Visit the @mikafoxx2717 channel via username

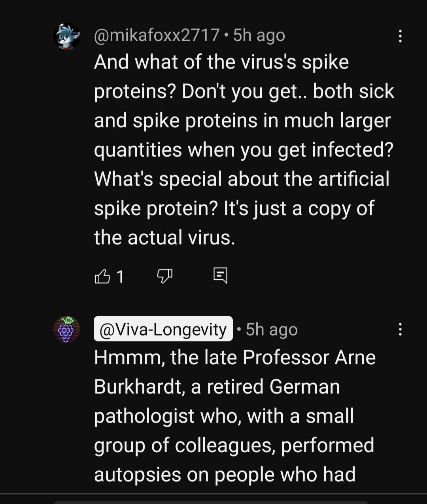click(157, 36)
